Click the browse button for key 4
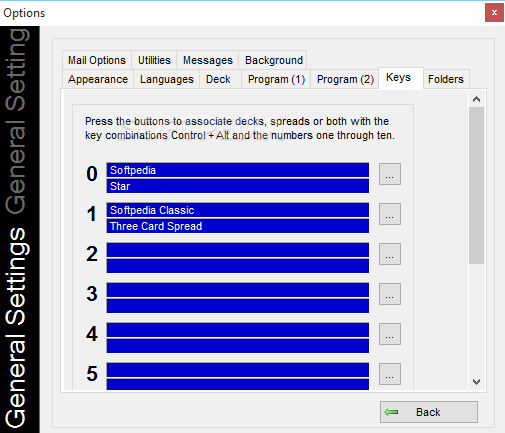 tap(390, 334)
